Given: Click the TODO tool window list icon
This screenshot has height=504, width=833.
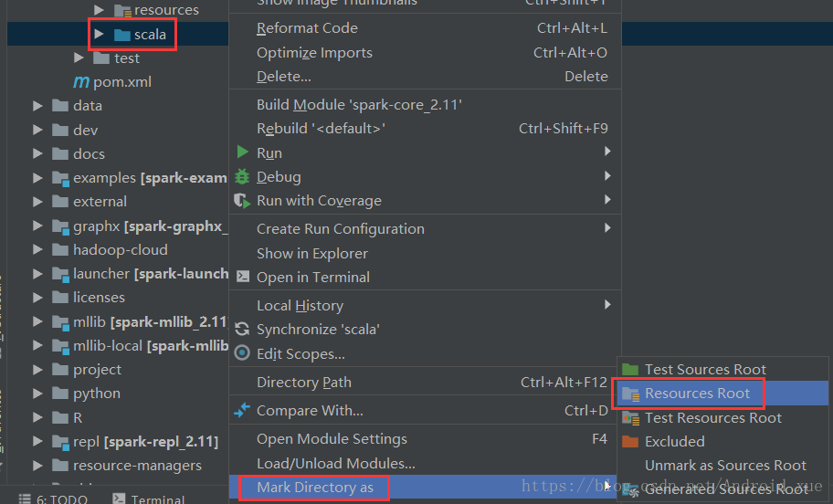Looking at the screenshot, I should point(25,499).
